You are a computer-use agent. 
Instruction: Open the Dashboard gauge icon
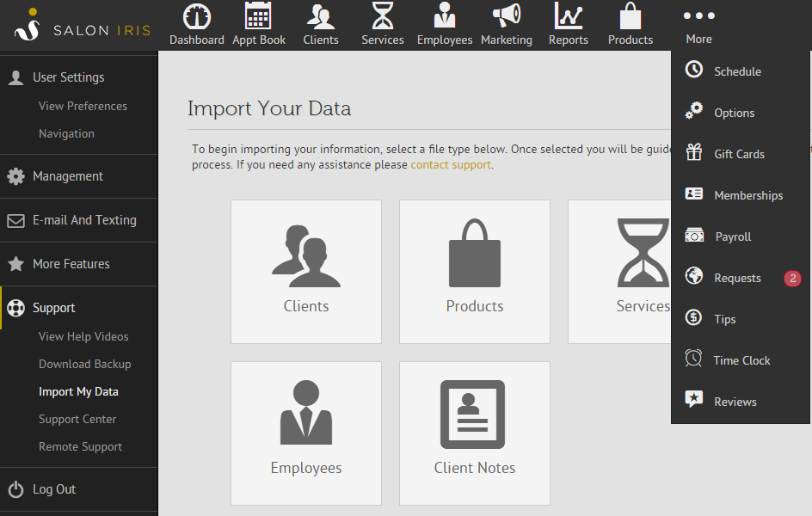click(197, 16)
